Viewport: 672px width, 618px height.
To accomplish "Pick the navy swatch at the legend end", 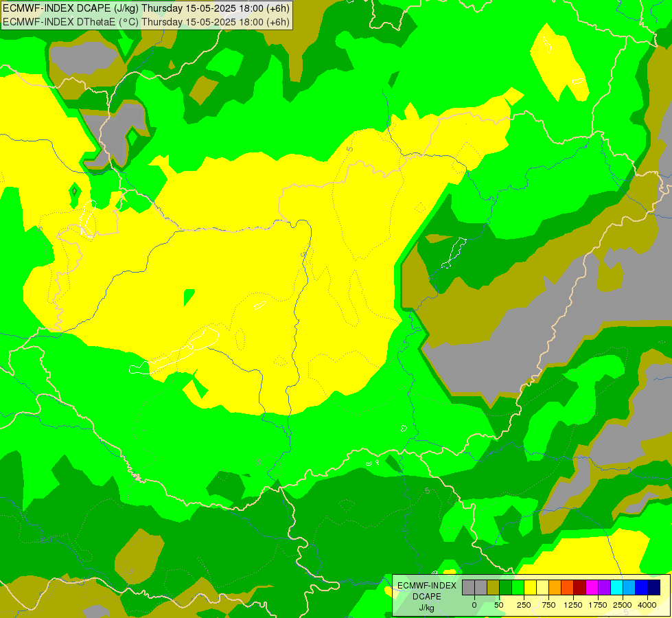I will 654,588.
